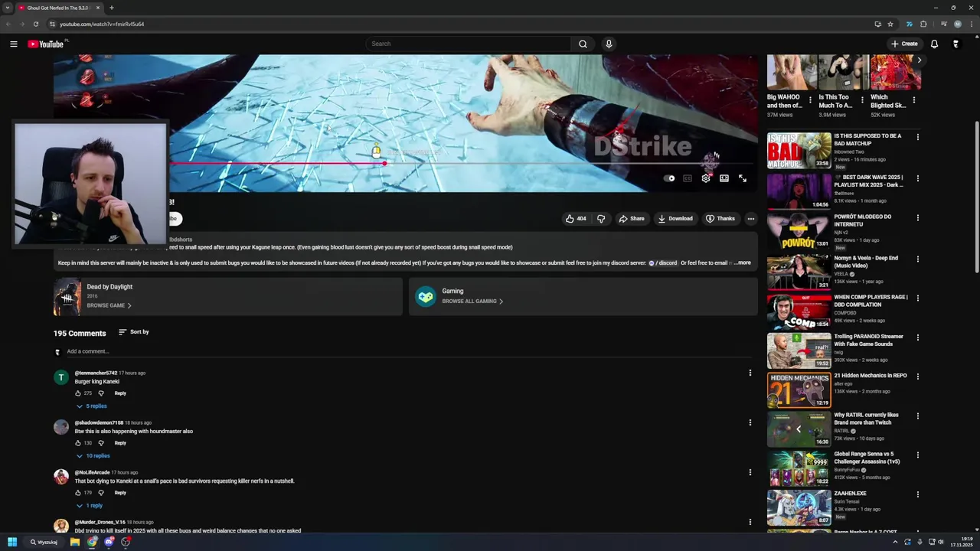Click the YouTube search field
Viewport: 980px width, 551px height.
coord(469,44)
